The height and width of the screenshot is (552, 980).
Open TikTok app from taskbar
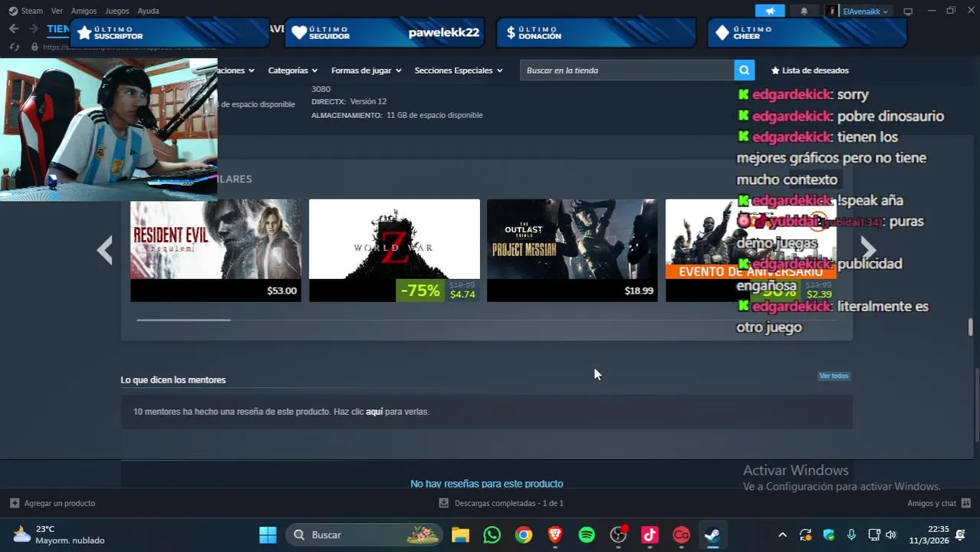649,535
